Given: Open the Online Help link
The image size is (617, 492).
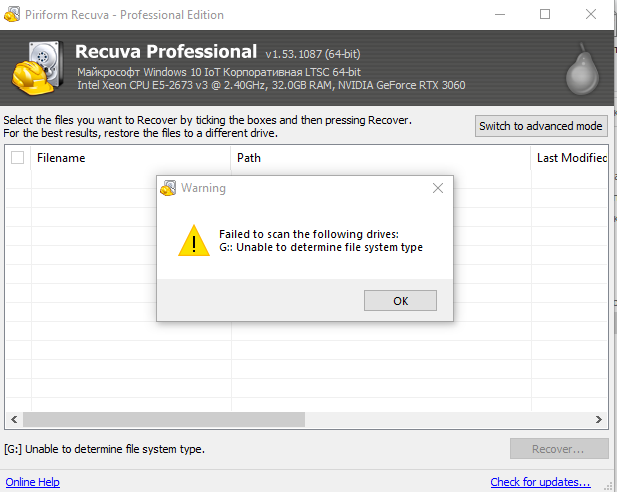Looking at the screenshot, I should click(x=32, y=482).
